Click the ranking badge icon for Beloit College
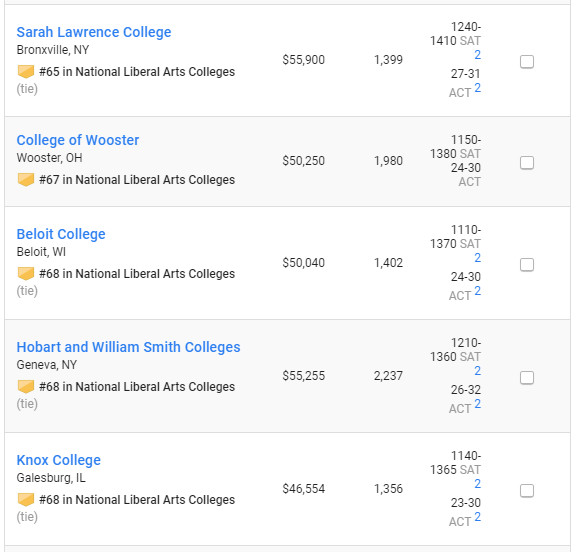The width and height of the screenshot is (577, 552). coord(26,274)
